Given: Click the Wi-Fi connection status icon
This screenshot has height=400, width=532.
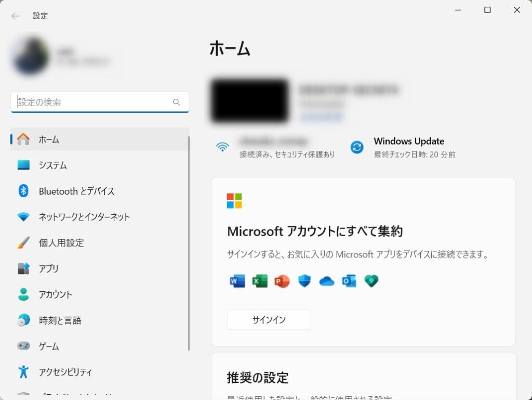Looking at the screenshot, I should coord(222,147).
